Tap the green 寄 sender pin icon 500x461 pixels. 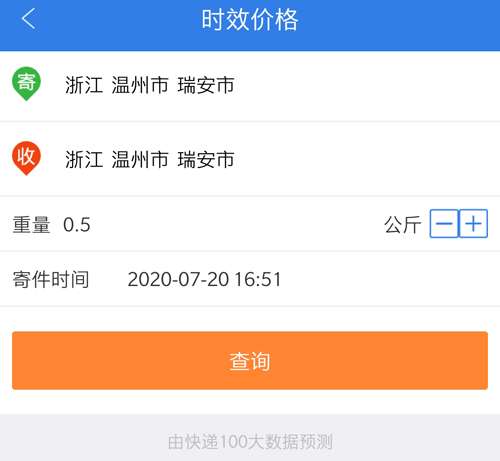(26, 84)
